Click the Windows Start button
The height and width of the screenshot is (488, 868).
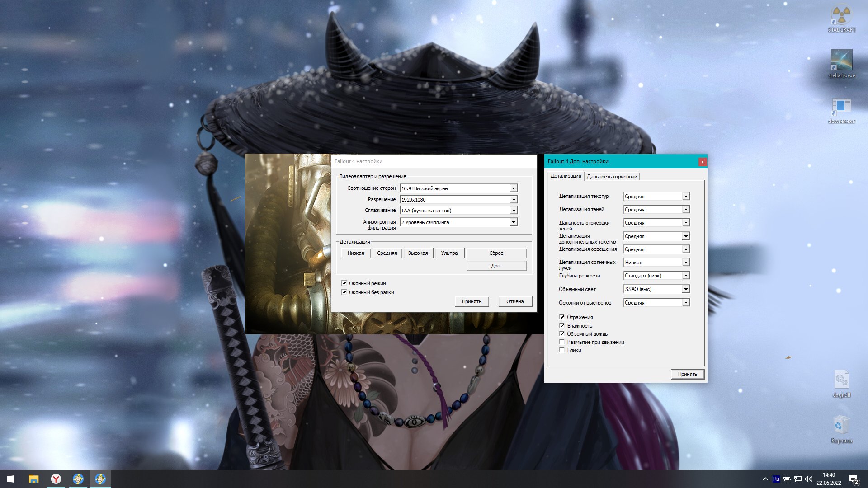11,479
